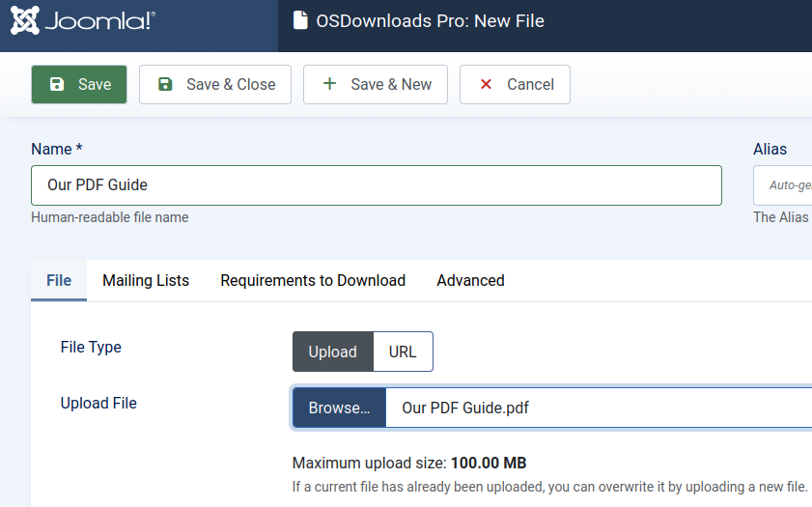This screenshot has width=812, height=507.
Task: Click the Joomla logo
Action: coord(83,20)
